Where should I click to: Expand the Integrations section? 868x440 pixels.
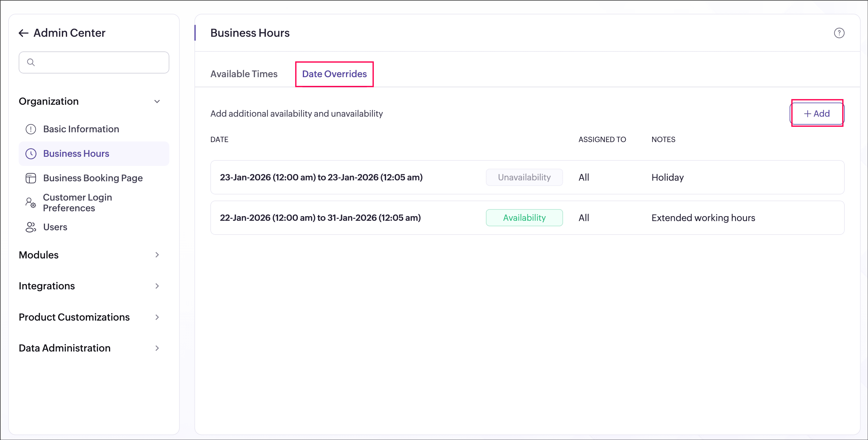pyautogui.click(x=157, y=286)
